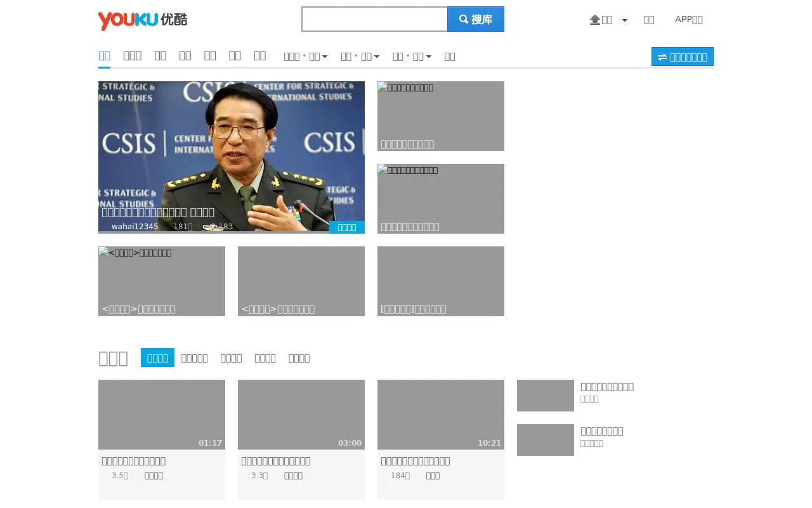Play the video thumbnail lasting 10:21
The image size is (812, 508).
[441, 415]
